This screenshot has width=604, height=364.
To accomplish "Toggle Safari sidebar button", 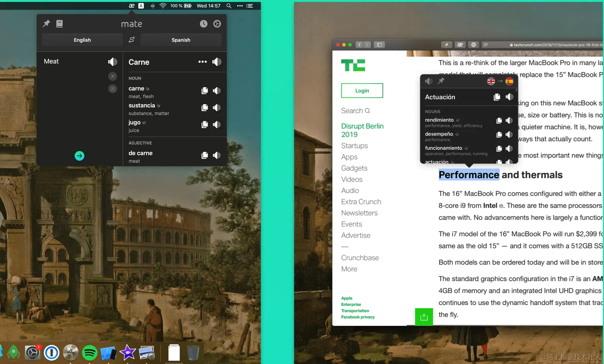I will point(379,45).
